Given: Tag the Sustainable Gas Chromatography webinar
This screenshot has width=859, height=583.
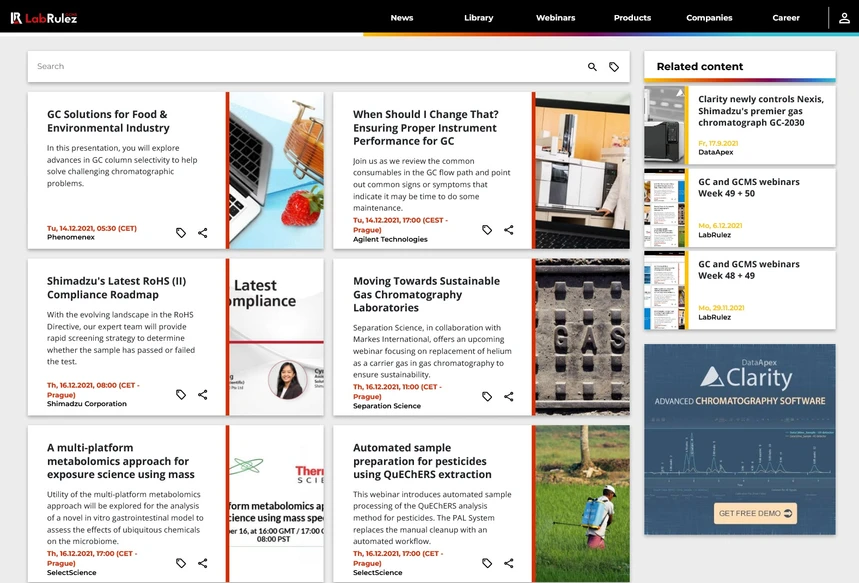Looking at the screenshot, I should coord(487,396).
